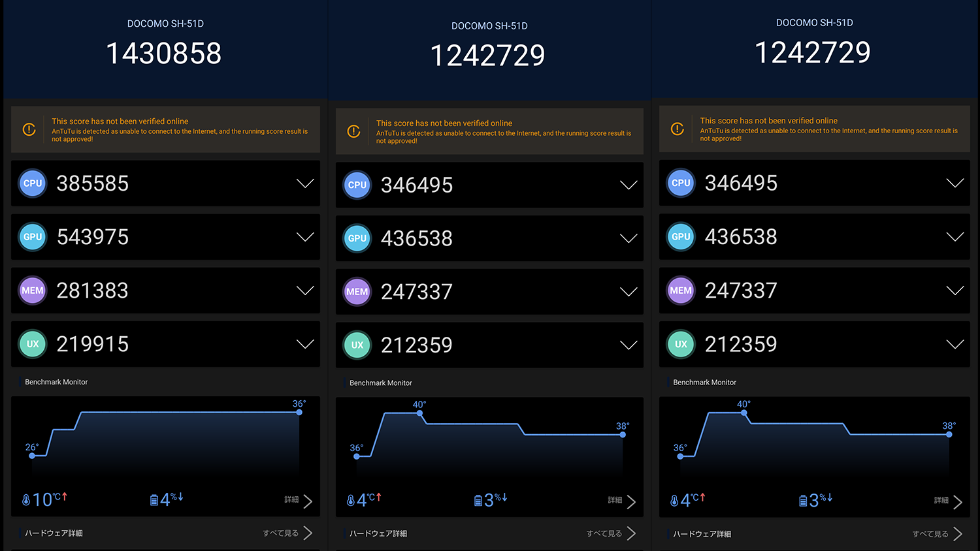The image size is (980, 551).
Task: Click the battery icon showing 4% drop
Action: [154, 500]
